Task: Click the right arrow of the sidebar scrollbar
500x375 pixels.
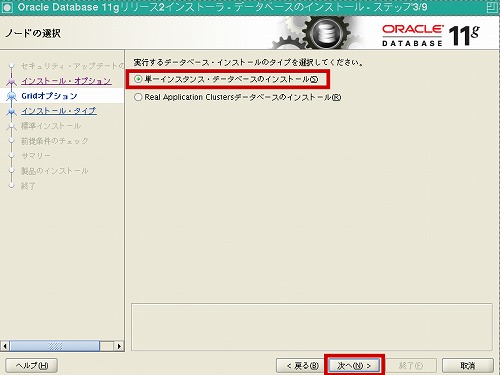Action: tap(119, 346)
